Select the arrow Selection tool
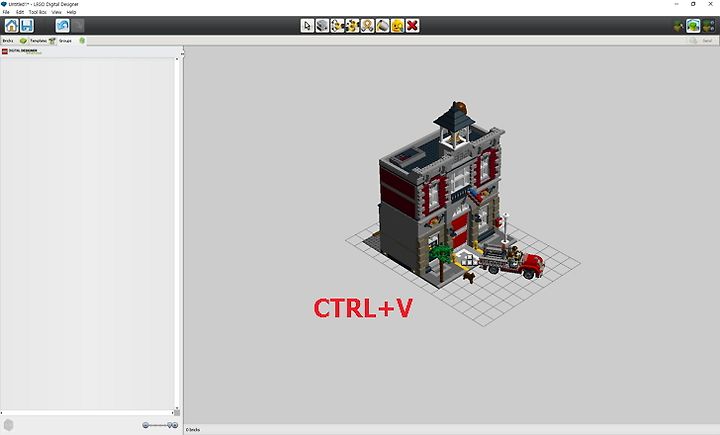This screenshot has width=720, height=435. click(x=307, y=26)
